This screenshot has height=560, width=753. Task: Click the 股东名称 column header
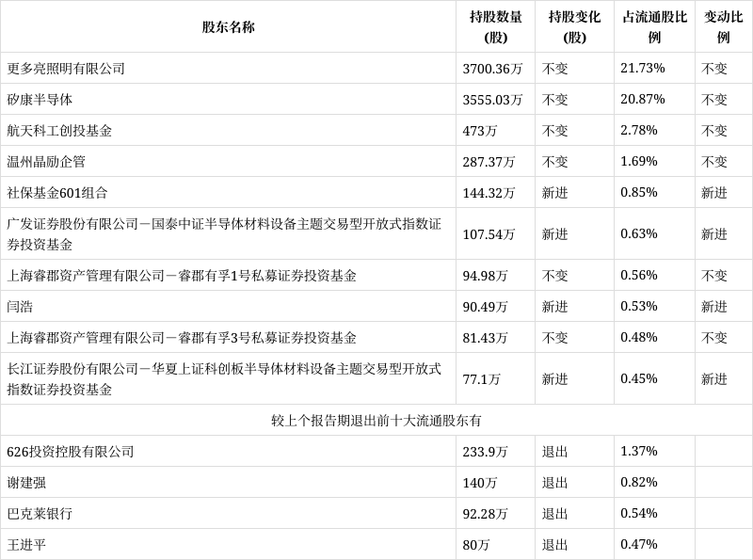[x=229, y=27]
